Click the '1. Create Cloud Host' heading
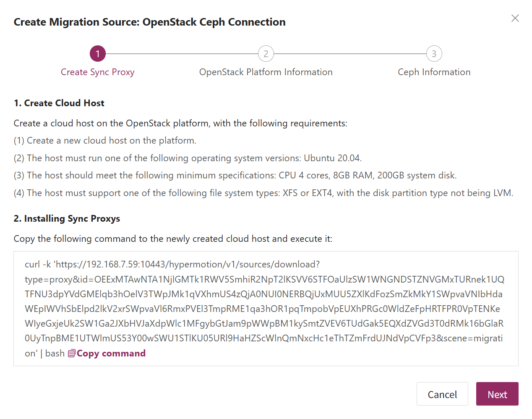Viewport: 532px width, 419px height. pos(59,103)
